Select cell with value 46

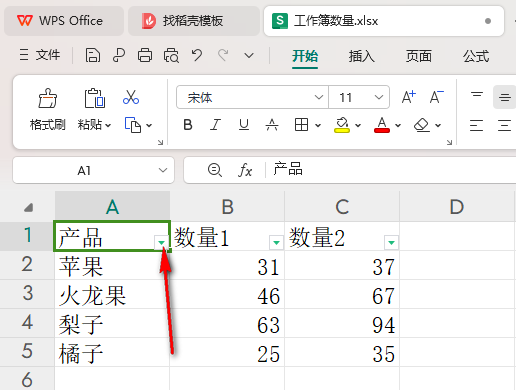[227, 294]
